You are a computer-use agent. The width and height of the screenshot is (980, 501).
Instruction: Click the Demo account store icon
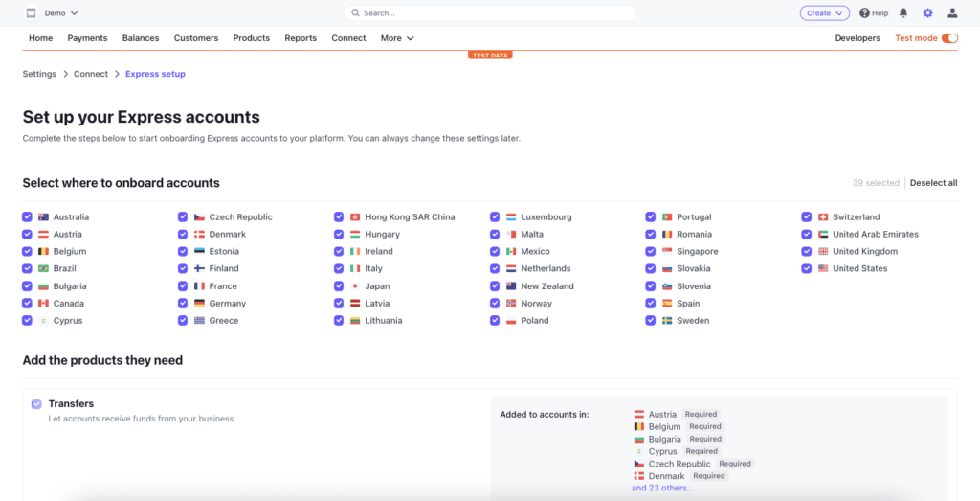pos(30,12)
